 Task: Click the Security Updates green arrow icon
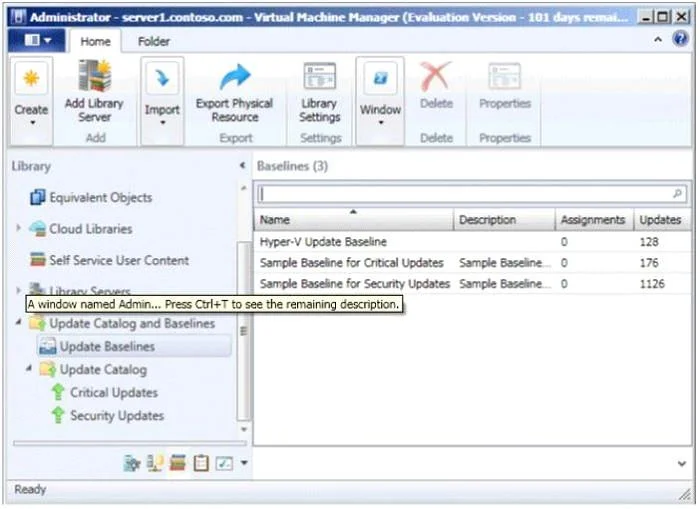point(58,415)
